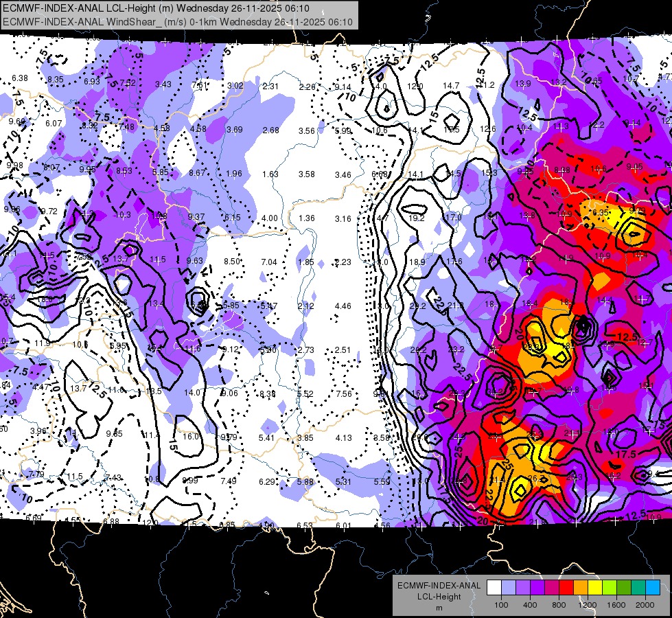
Task: Click the map value 6.38
Action: click(20, 78)
